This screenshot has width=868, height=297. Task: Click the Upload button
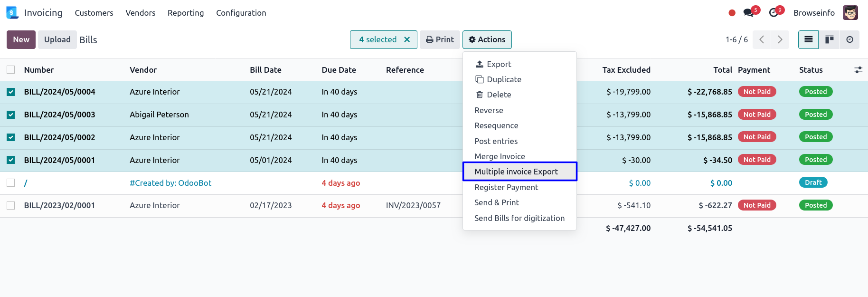point(57,39)
